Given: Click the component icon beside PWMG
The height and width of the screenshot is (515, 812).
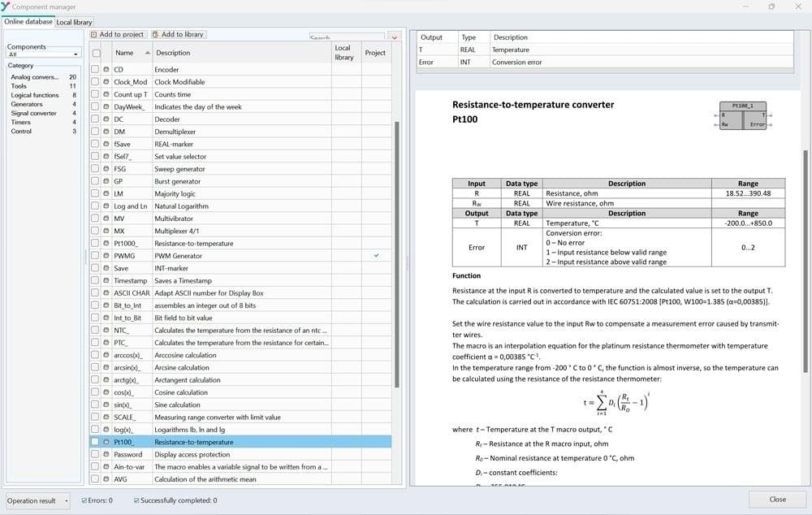Looking at the screenshot, I should pyautogui.click(x=106, y=256).
